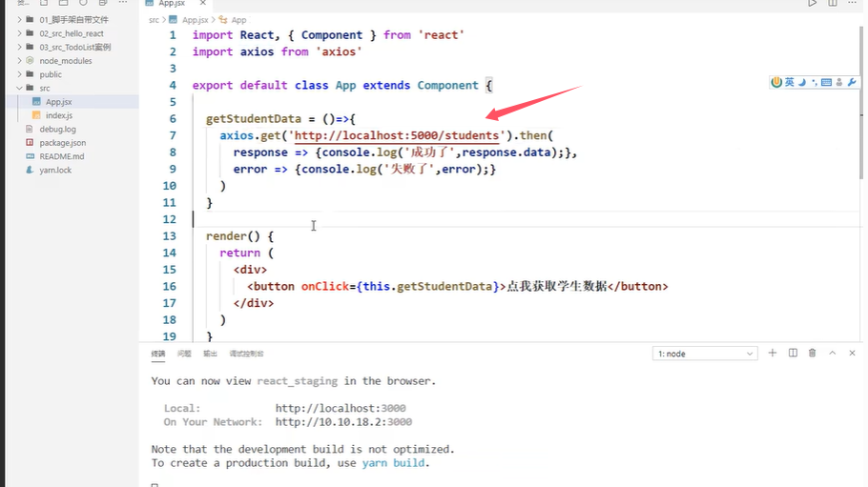
Task: Switch to the 输出 output tab
Action: click(210, 354)
